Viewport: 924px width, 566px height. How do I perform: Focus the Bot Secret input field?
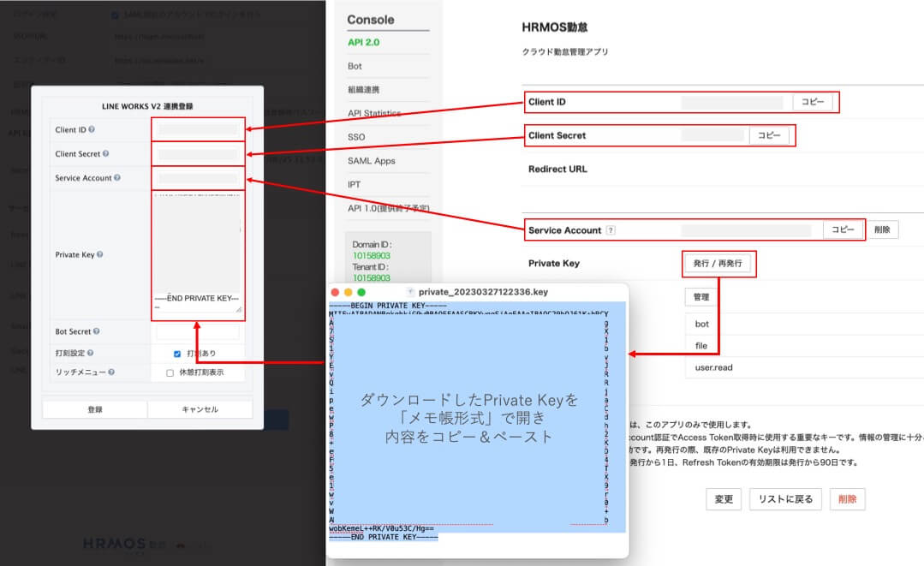[x=198, y=332]
